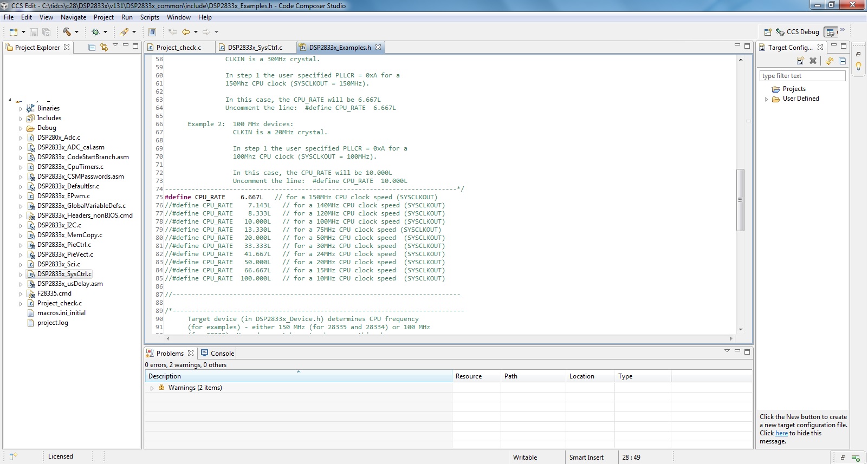Open the File menu
868x464 pixels.
click(9, 17)
